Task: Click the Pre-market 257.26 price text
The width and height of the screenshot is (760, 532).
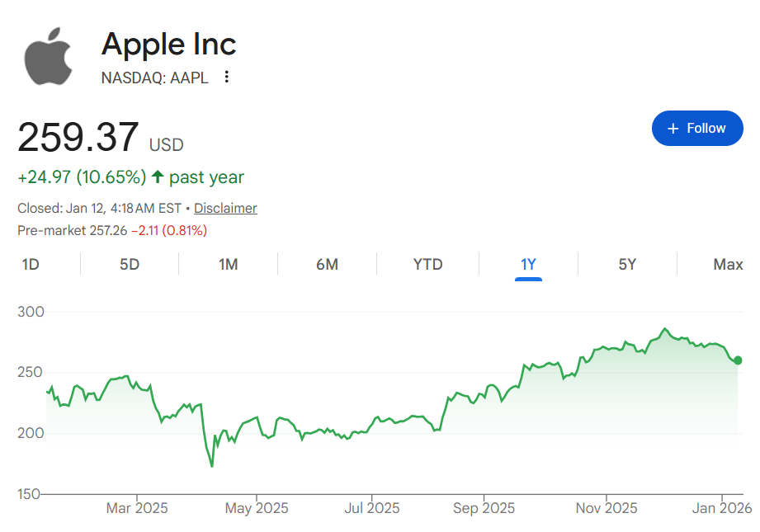Action: tap(73, 230)
